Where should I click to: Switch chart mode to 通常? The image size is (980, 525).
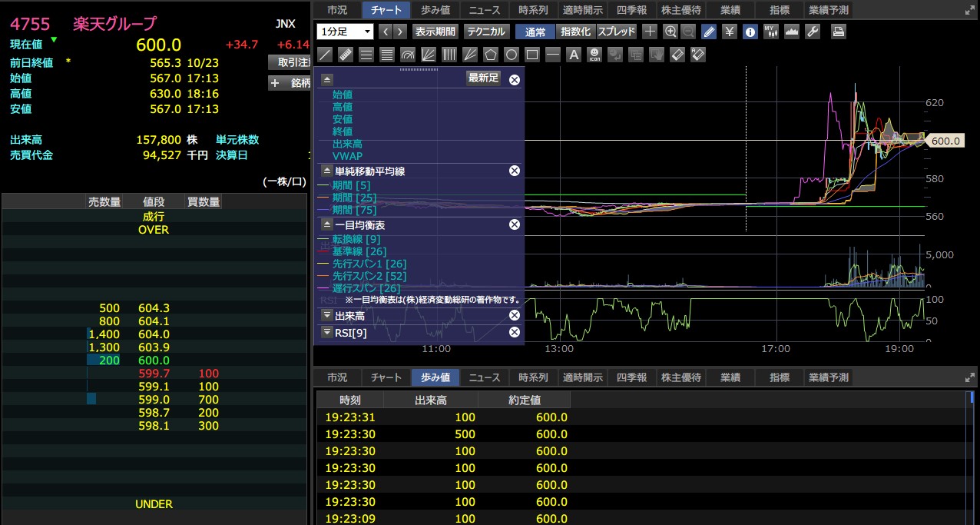pyautogui.click(x=535, y=32)
